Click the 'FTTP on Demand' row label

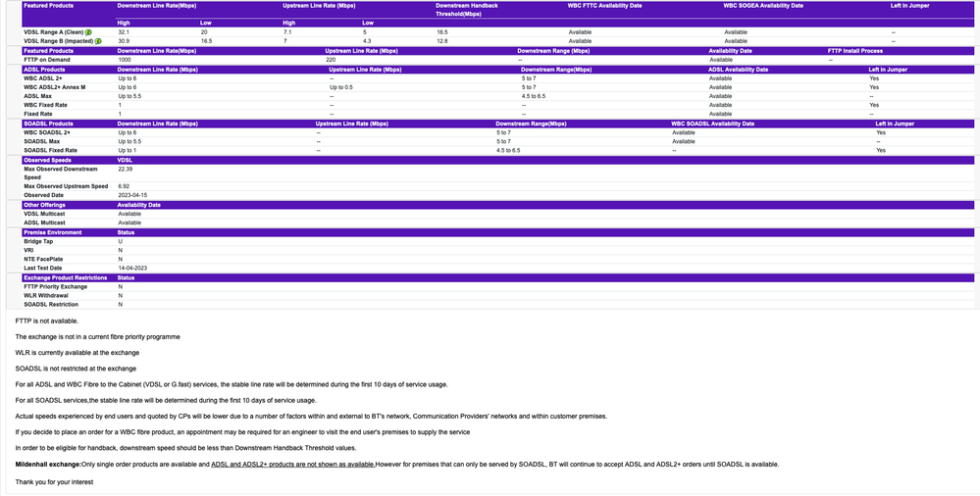pyautogui.click(x=47, y=60)
